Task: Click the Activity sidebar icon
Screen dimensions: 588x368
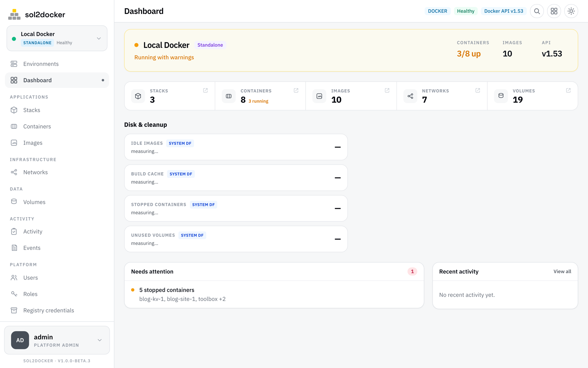Action: 14,231
